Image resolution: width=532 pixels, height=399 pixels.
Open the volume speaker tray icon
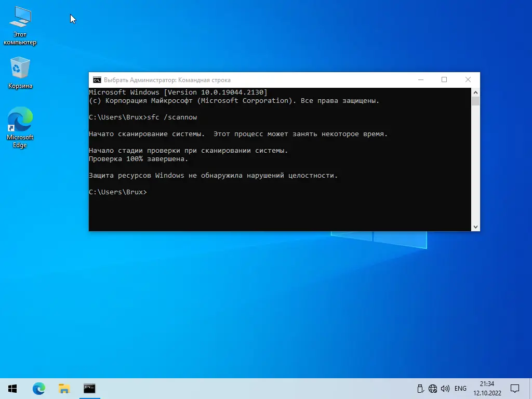click(445, 389)
